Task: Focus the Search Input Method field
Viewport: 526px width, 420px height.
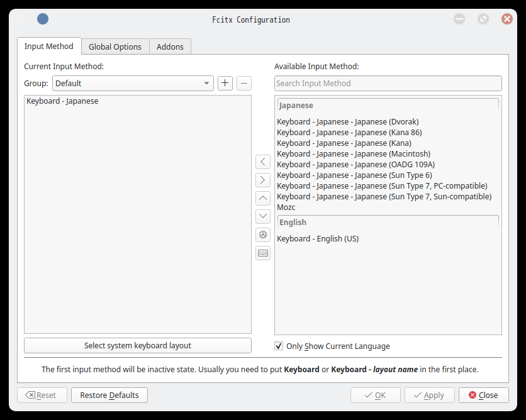Action: (x=388, y=84)
